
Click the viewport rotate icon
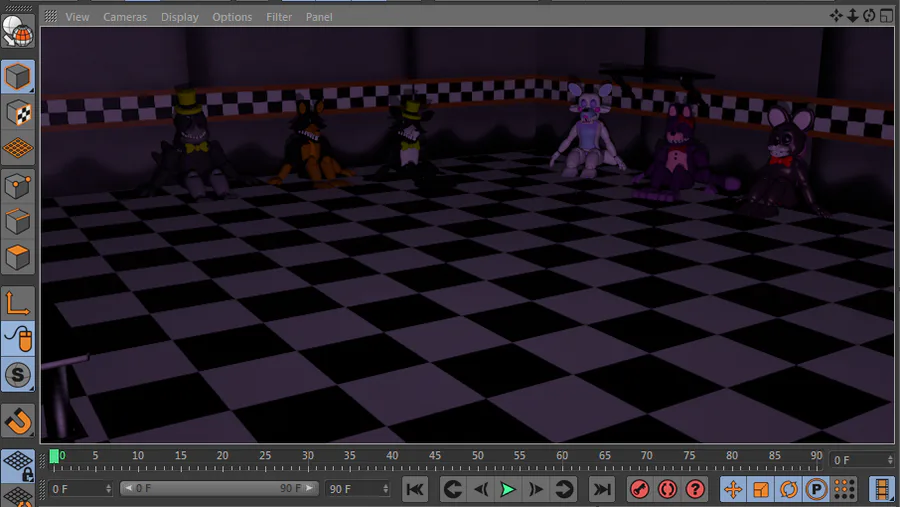pyautogui.click(x=869, y=16)
